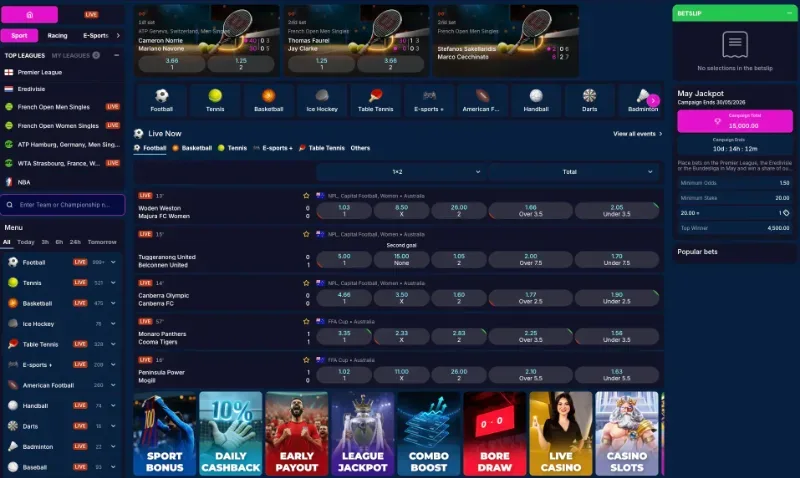The image size is (800, 478).
Task: Click the Premier League flag icon
Action: point(9,72)
